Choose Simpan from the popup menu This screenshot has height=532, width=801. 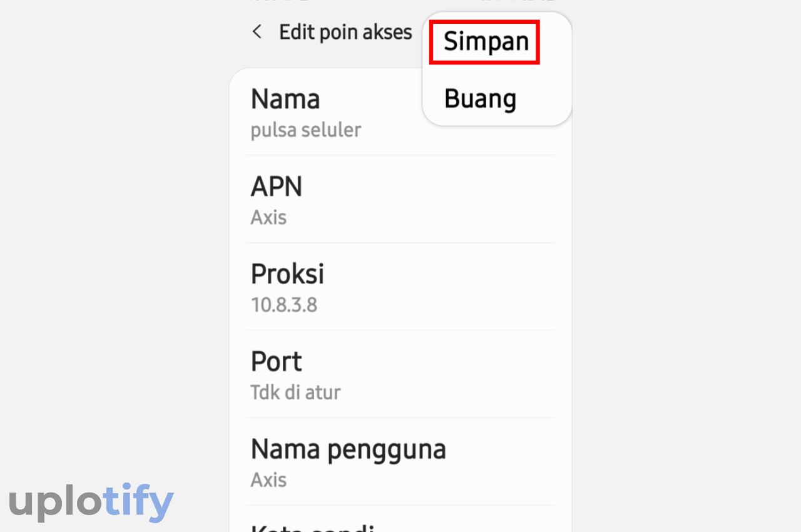coord(486,42)
